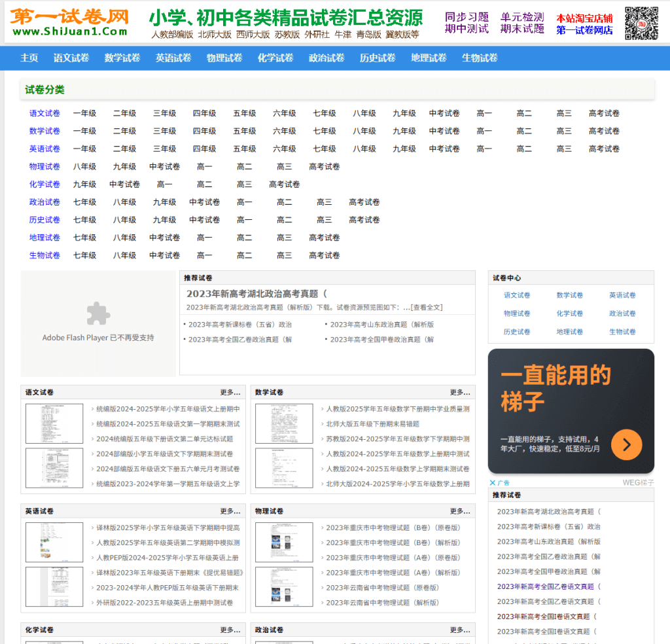
Task: Expand 更多 in the 物理试卷 panel
Action: [x=459, y=511]
